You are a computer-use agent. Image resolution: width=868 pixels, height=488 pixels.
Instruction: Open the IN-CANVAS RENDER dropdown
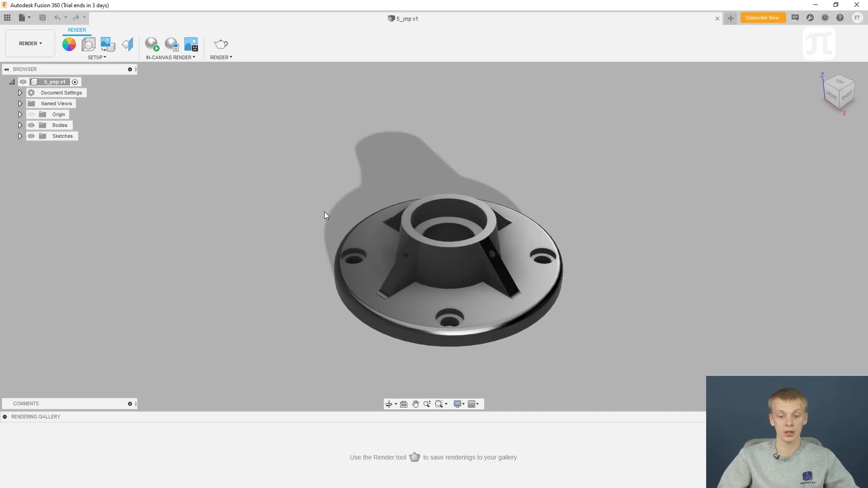tap(170, 57)
